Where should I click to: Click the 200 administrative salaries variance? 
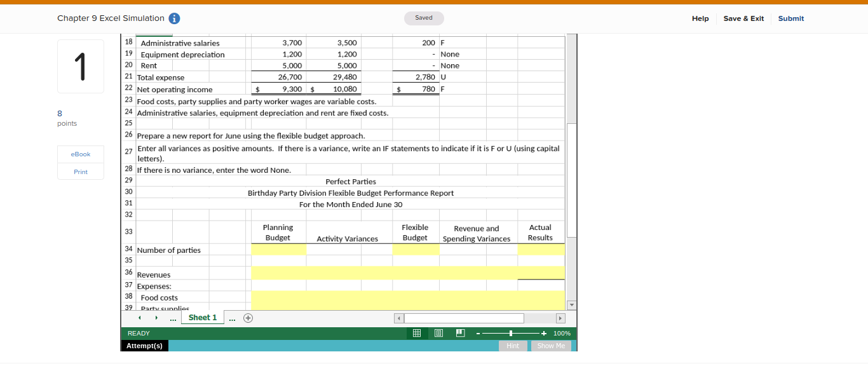[x=429, y=43]
